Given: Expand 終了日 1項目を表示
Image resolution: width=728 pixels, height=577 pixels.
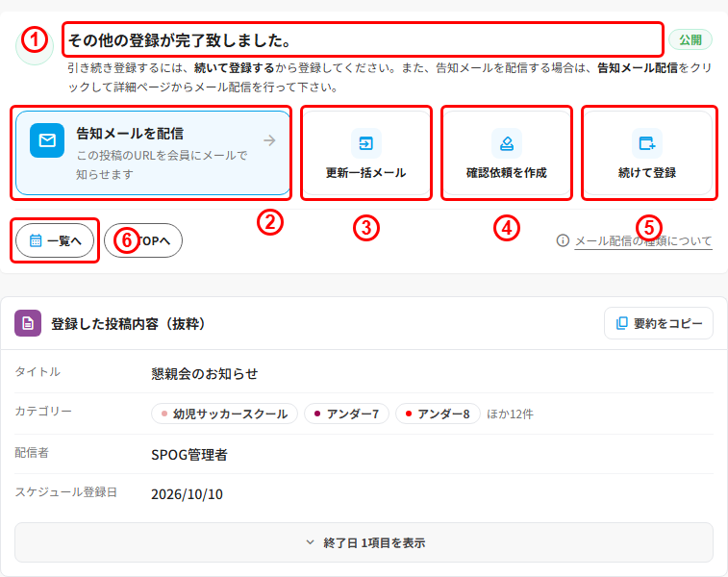Looking at the screenshot, I should [x=364, y=542].
